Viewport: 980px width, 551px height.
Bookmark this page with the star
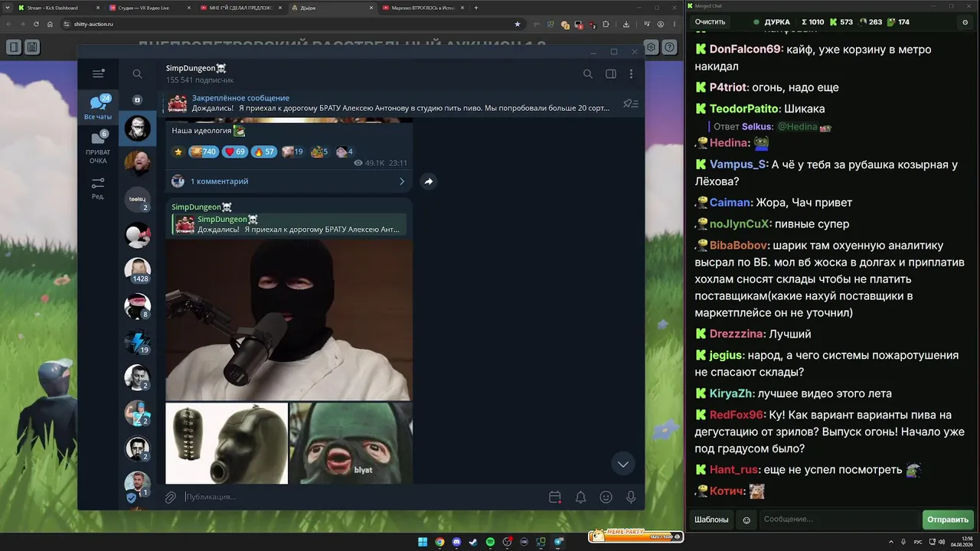coord(518,24)
